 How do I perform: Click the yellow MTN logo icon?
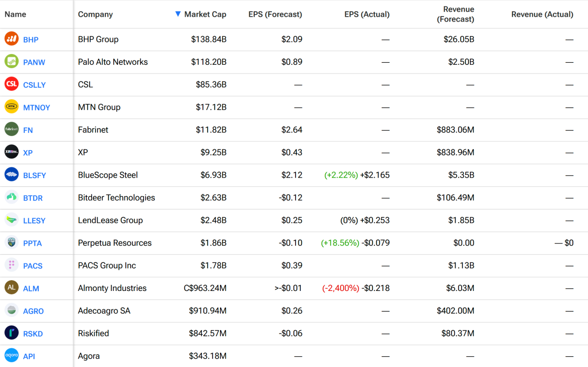coord(11,106)
